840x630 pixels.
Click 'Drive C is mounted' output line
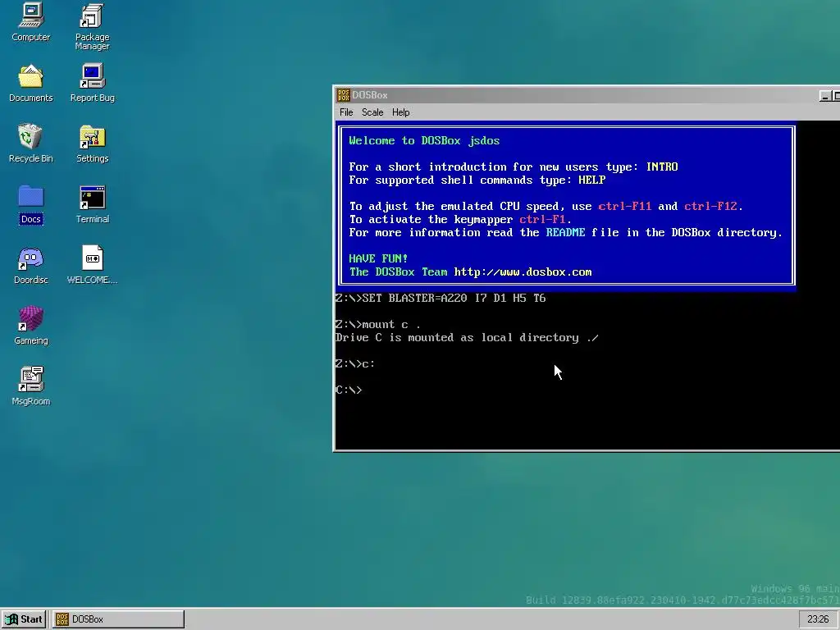(x=467, y=337)
